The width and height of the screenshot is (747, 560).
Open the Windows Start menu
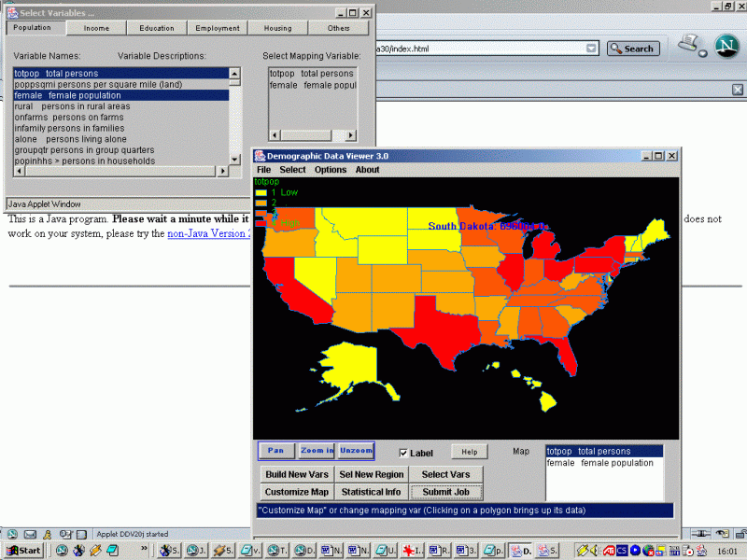(x=22, y=550)
